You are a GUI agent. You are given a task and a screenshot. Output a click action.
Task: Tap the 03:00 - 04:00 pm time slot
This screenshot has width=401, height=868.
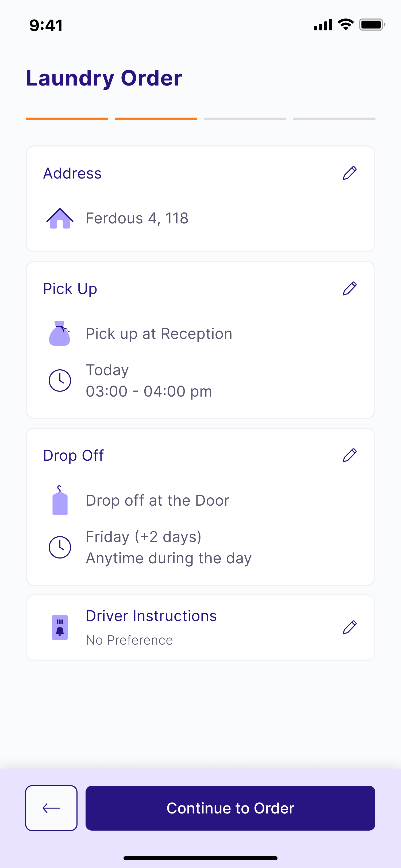(149, 391)
